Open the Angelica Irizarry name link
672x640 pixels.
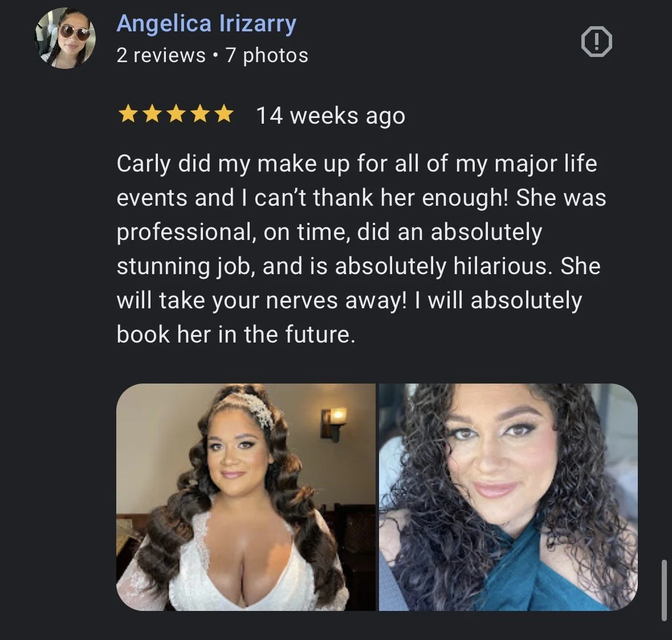click(x=206, y=23)
